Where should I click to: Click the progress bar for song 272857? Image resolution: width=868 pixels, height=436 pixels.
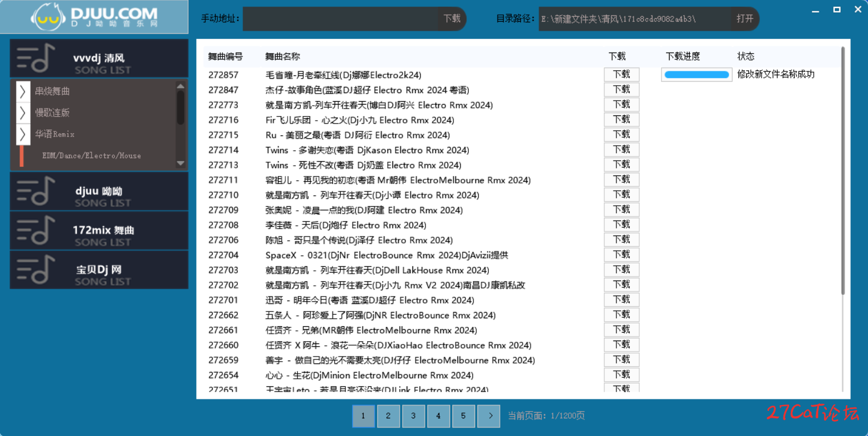pos(696,75)
